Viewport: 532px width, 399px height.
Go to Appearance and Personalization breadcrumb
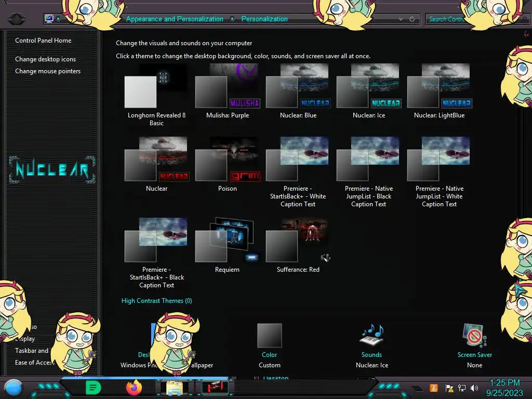tap(175, 19)
